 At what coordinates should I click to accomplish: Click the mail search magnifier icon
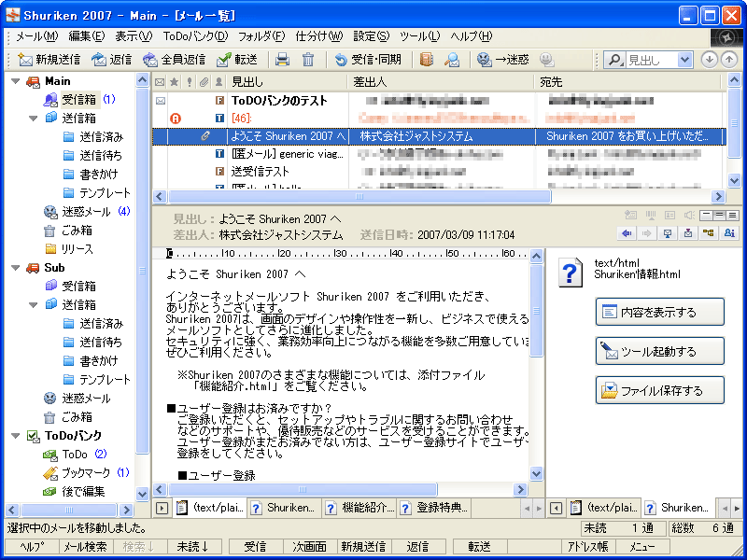(451, 60)
